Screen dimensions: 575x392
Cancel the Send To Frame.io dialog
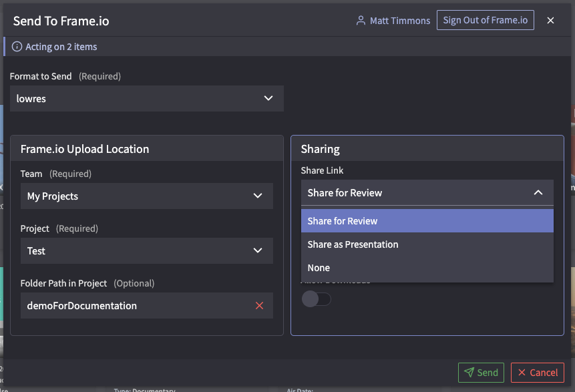coord(537,373)
